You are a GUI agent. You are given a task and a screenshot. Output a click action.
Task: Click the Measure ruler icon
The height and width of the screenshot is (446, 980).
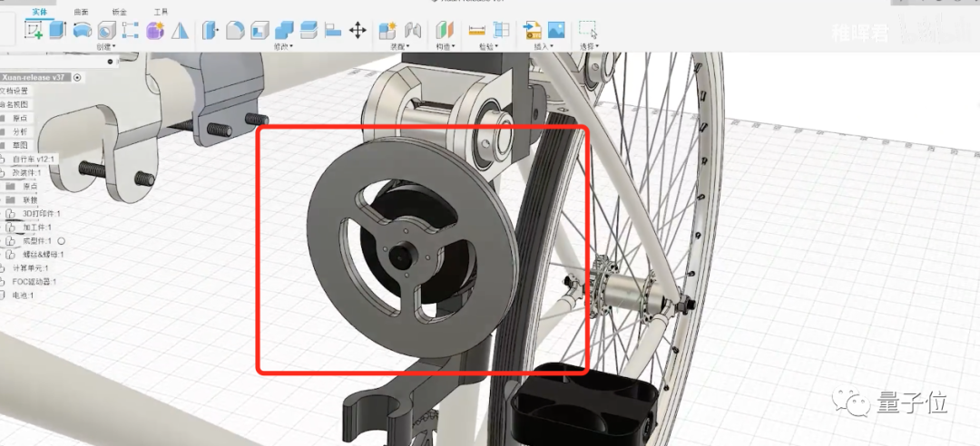click(477, 30)
